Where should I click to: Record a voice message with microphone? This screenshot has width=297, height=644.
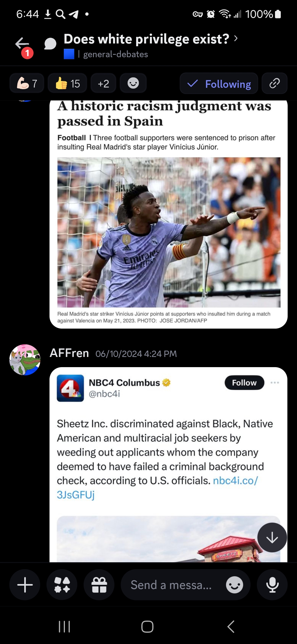pos(272,585)
